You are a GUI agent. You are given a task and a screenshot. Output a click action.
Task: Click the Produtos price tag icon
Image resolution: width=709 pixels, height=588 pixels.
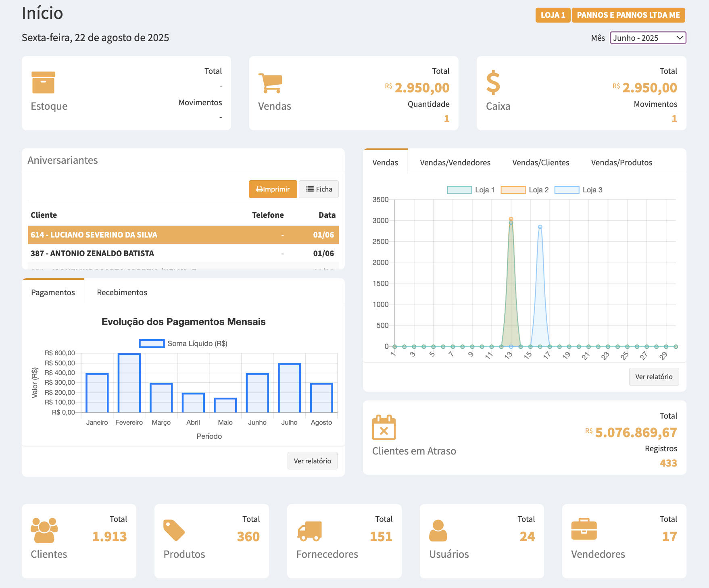pyautogui.click(x=174, y=530)
